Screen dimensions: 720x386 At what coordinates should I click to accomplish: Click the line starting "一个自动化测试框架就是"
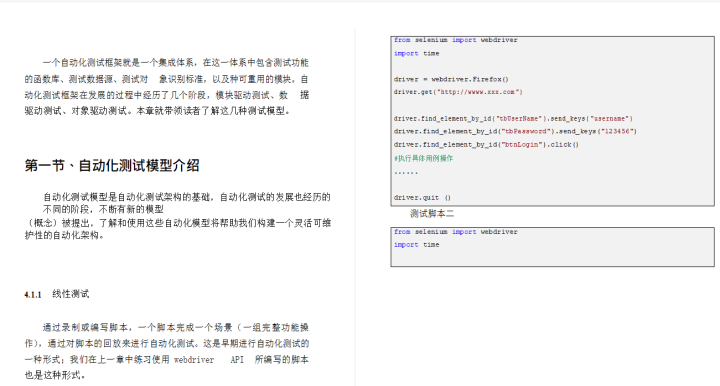[x=175, y=62]
